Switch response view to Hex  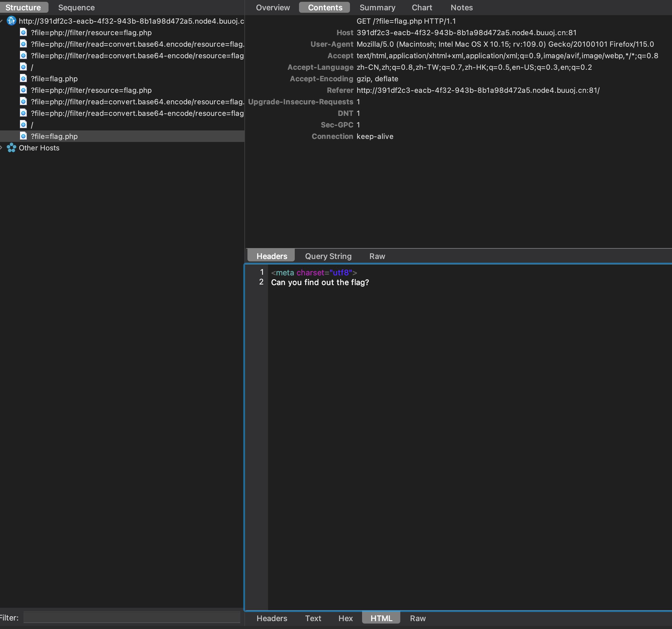(345, 618)
